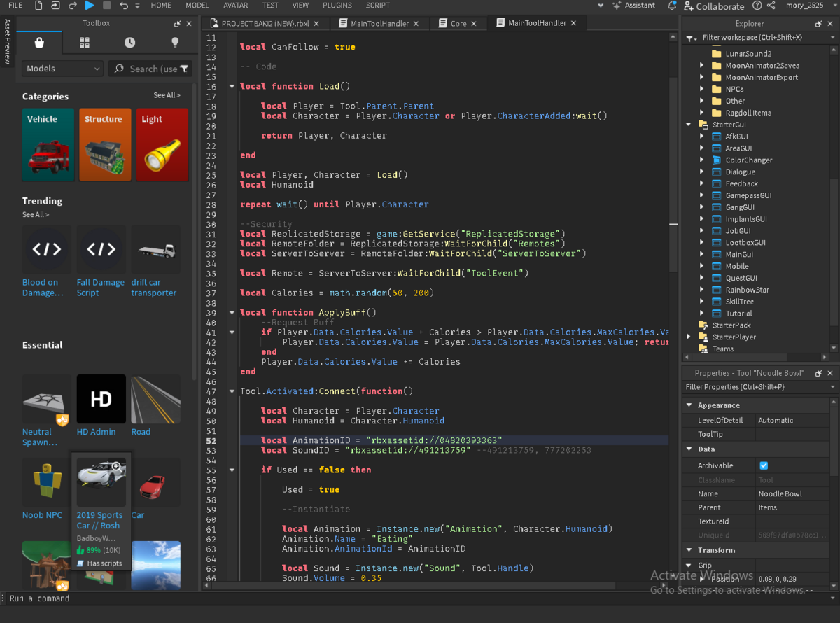Click See All next to Categories

167,95
